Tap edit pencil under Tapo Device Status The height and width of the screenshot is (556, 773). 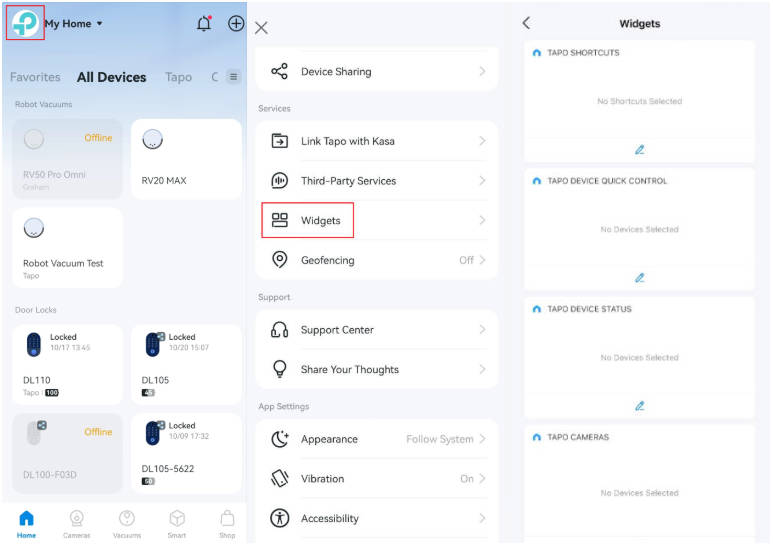click(639, 406)
